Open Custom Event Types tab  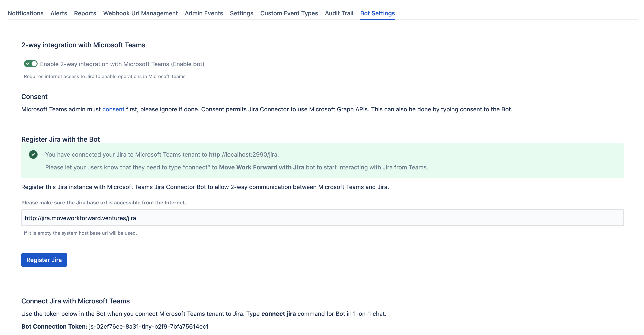289,13
